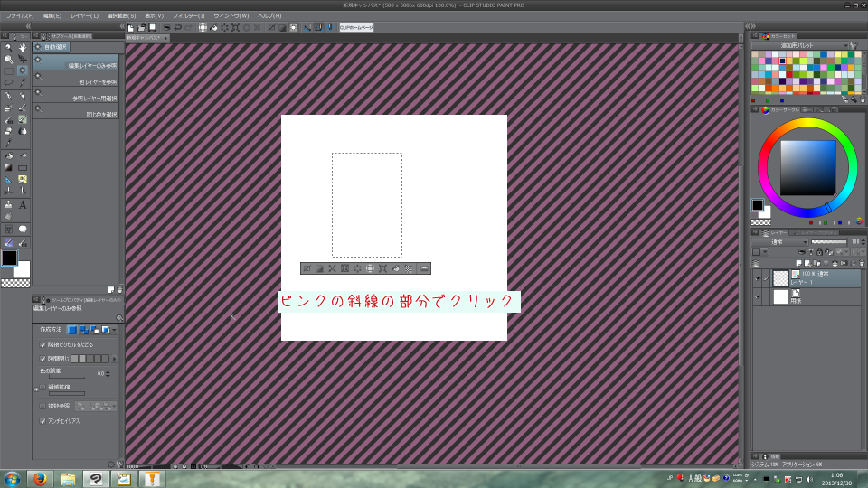The height and width of the screenshot is (488, 868).
Task: Expand area scaling plus sign
Action: click(x=36, y=389)
